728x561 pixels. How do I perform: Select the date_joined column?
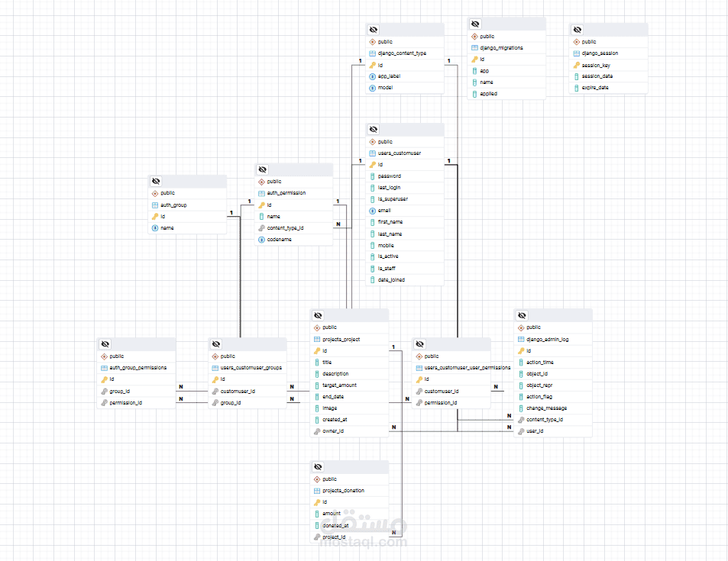coord(391,280)
